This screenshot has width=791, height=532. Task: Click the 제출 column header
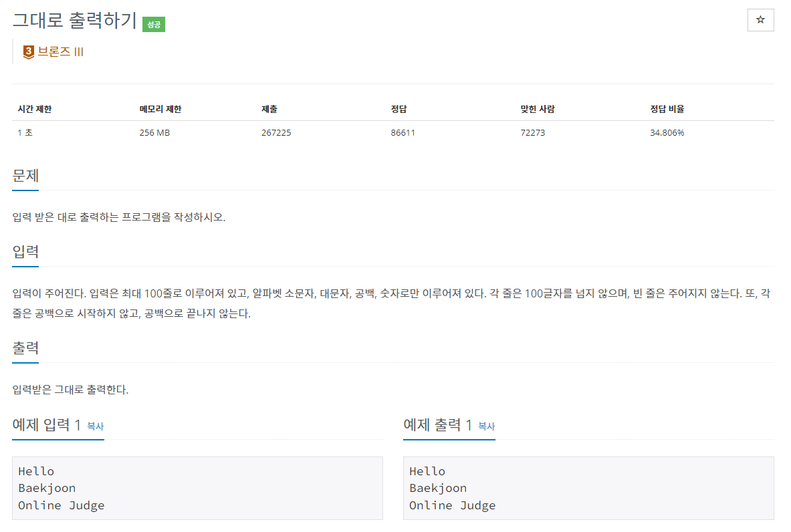269,109
